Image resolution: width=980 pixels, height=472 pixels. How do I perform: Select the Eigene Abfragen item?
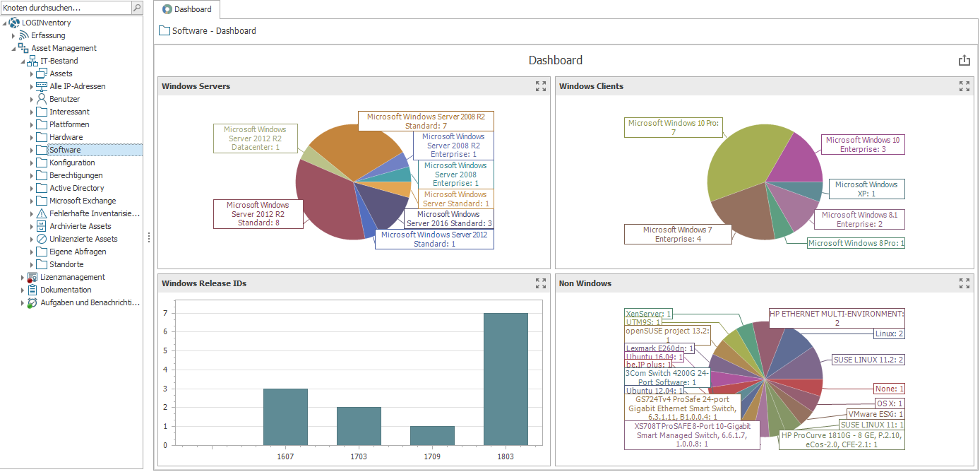[78, 252]
